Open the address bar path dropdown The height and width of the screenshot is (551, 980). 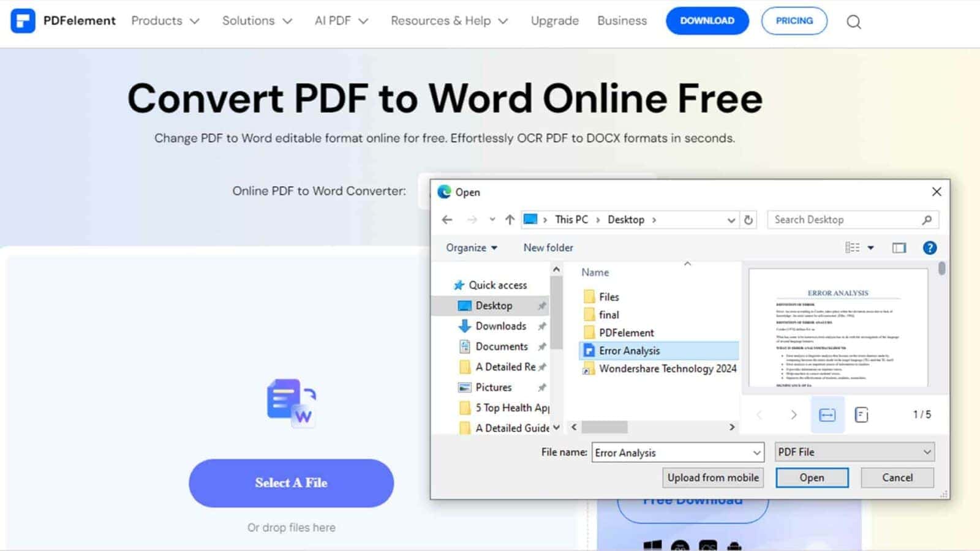click(731, 220)
